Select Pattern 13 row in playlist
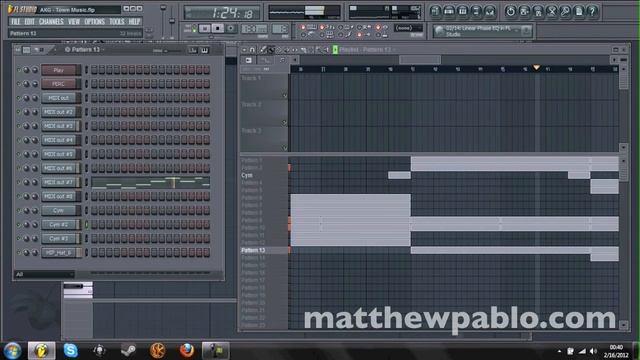Viewport: 640px width, 360px height. [264, 250]
